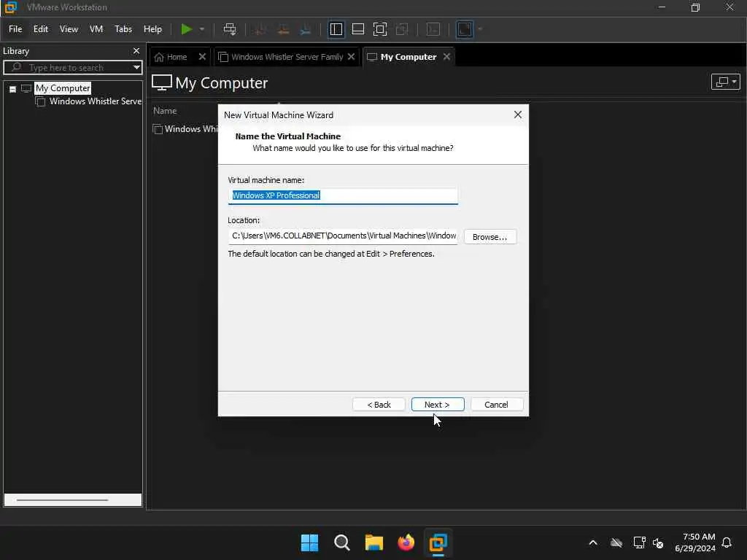Image resolution: width=747 pixels, height=560 pixels.
Task: Open File Explorer from the taskbar
Action: point(374,542)
